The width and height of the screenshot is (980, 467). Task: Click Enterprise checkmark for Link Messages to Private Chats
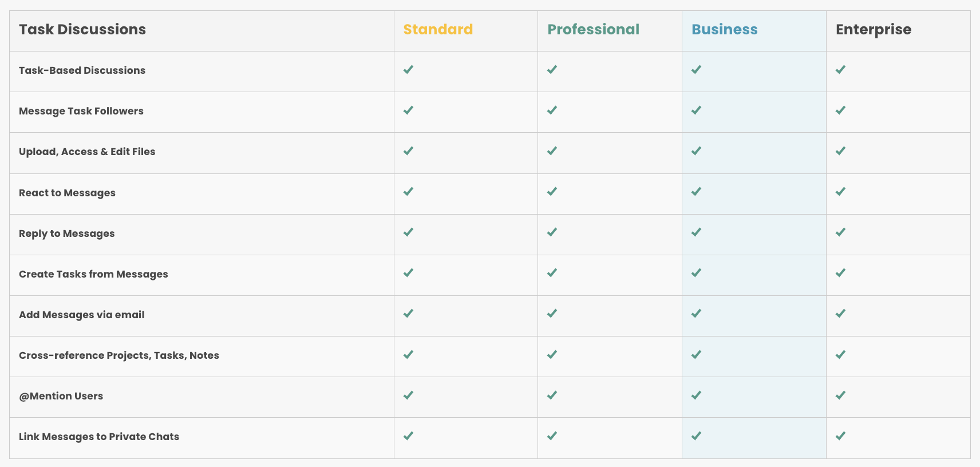840,436
